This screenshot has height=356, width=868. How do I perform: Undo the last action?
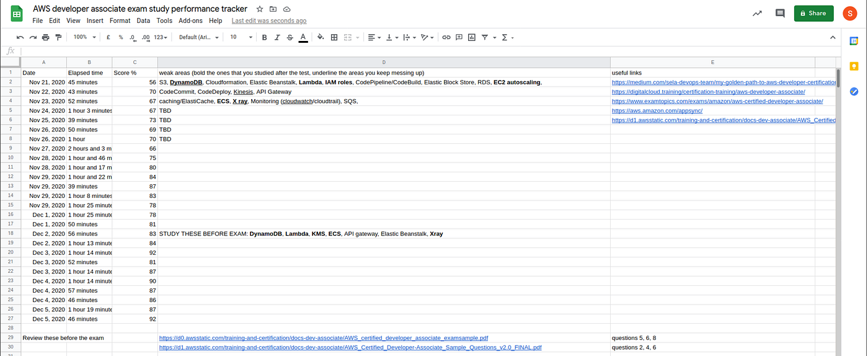20,37
